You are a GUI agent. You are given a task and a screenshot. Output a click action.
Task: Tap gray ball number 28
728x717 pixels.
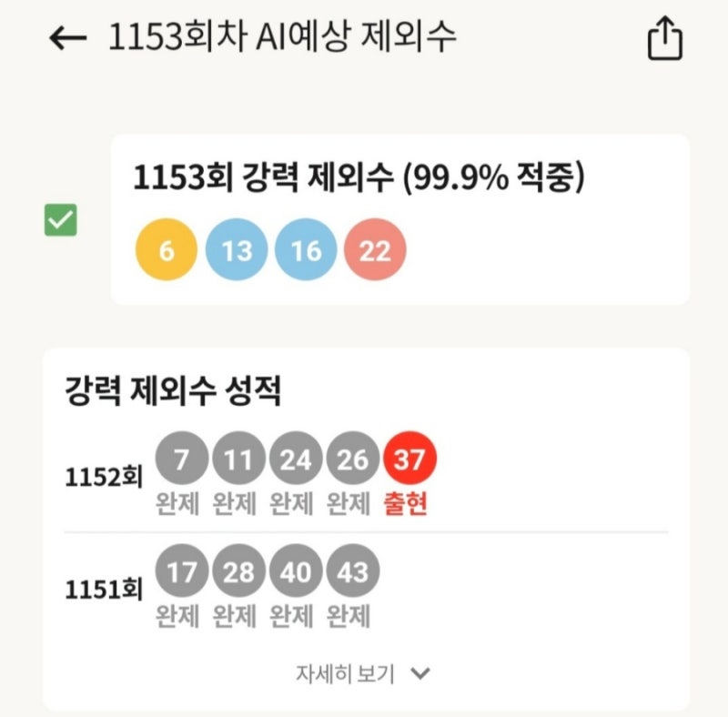coord(238,571)
